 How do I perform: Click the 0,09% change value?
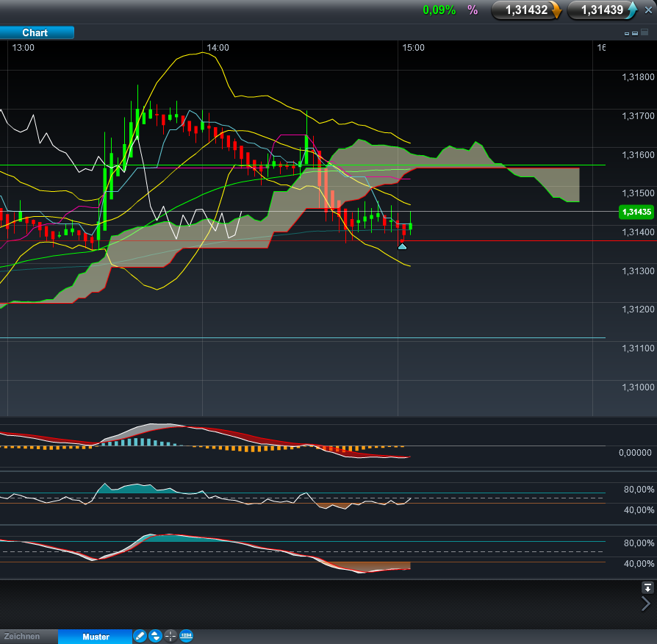[439, 10]
